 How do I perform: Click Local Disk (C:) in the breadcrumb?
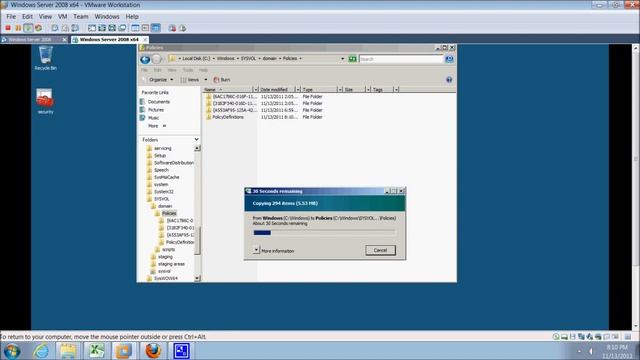pos(196,58)
